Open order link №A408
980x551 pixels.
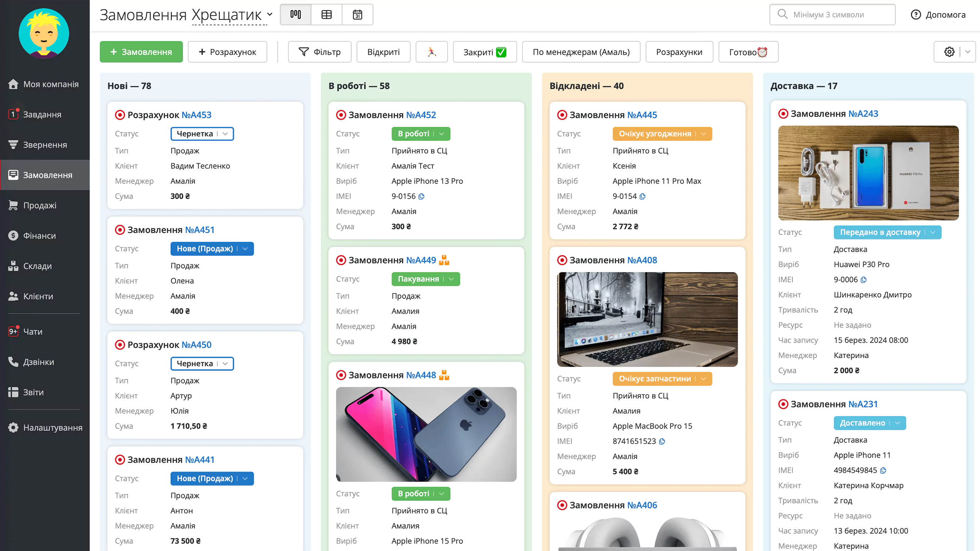(x=642, y=260)
